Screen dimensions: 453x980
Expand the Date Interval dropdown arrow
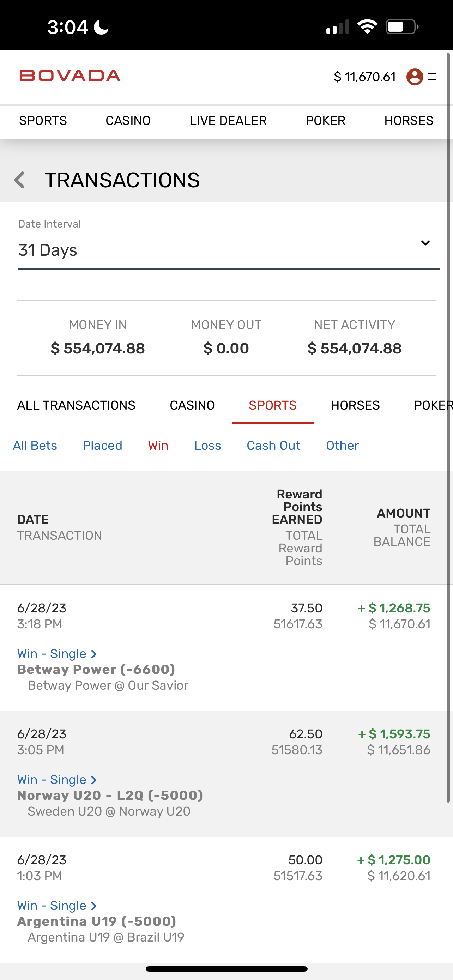pos(425,243)
